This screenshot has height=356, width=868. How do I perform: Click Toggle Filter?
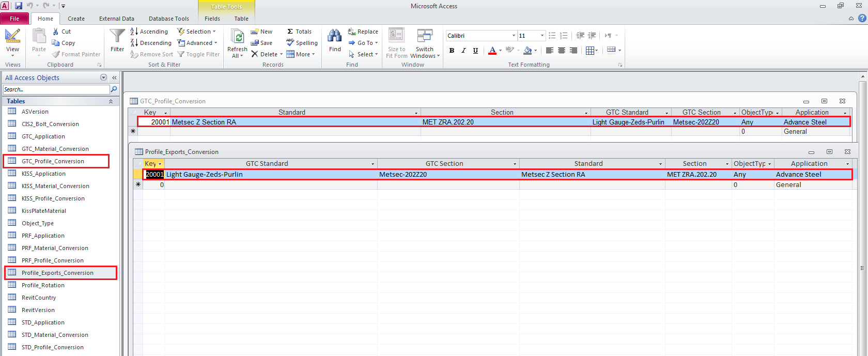click(x=198, y=54)
